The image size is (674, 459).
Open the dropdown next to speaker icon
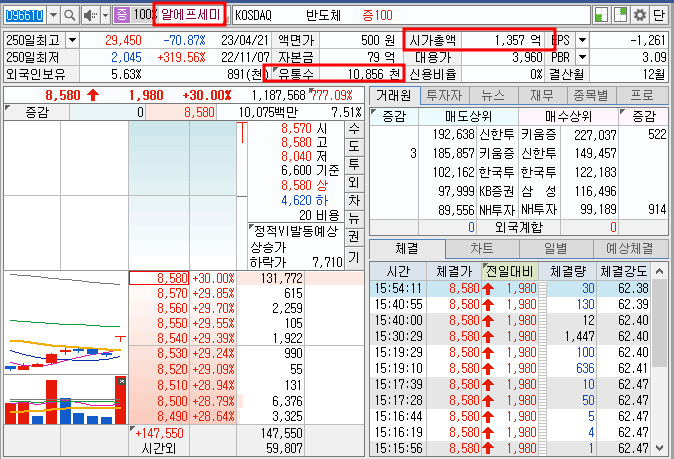105,15
